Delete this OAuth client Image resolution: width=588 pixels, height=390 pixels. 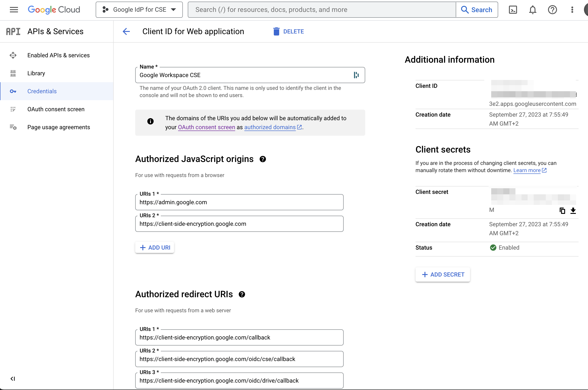tap(288, 31)
